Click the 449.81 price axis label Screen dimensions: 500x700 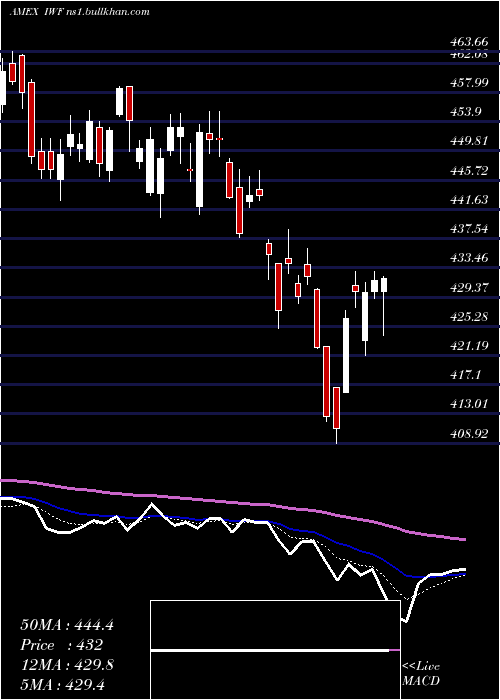point(469,141)
